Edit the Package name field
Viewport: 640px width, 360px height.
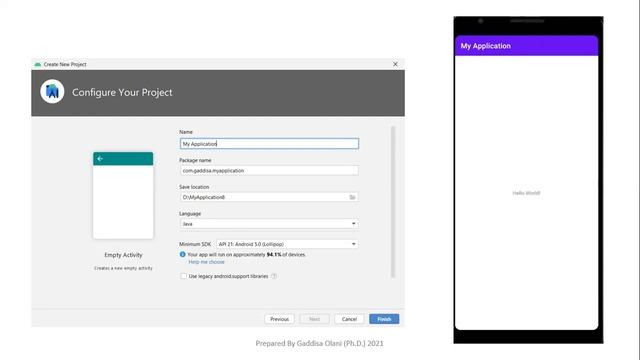(x=269, y=171)
